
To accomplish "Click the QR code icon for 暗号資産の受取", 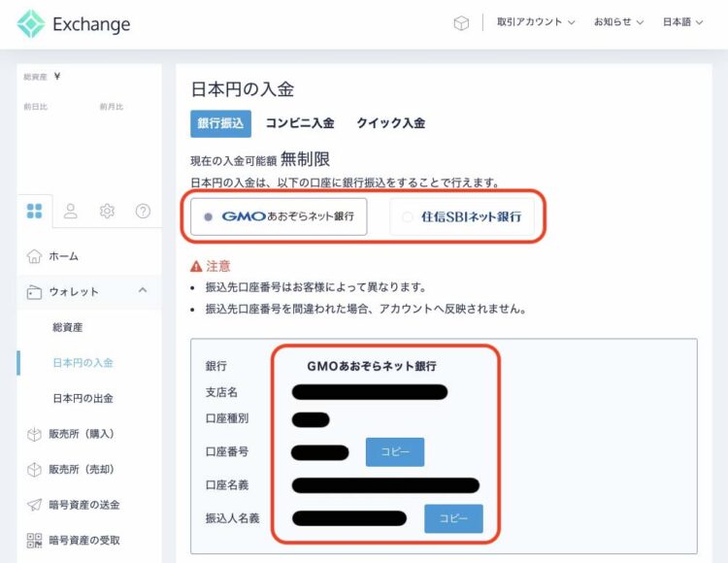I will pyautogui.click(x=34, y=541).
